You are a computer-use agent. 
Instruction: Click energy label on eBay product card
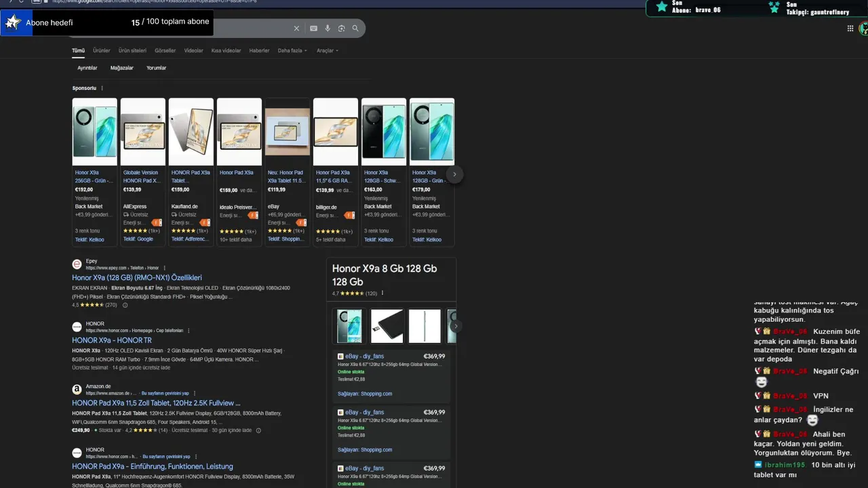pyautogui.click(x=301, y=222)
